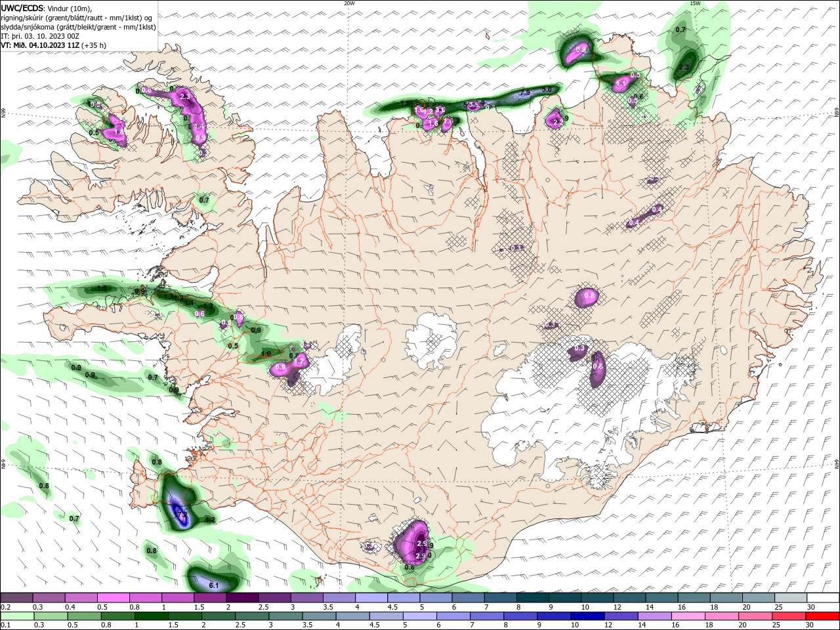Select the dark mauve 0.2–0.3 swatch in top legend row
This screenshot has width=840, height=630.
16,597
